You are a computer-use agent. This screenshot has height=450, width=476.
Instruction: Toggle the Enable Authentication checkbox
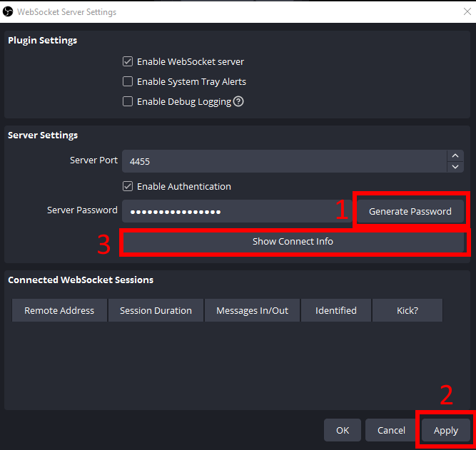pyautogui.click(x=128, y=186)
